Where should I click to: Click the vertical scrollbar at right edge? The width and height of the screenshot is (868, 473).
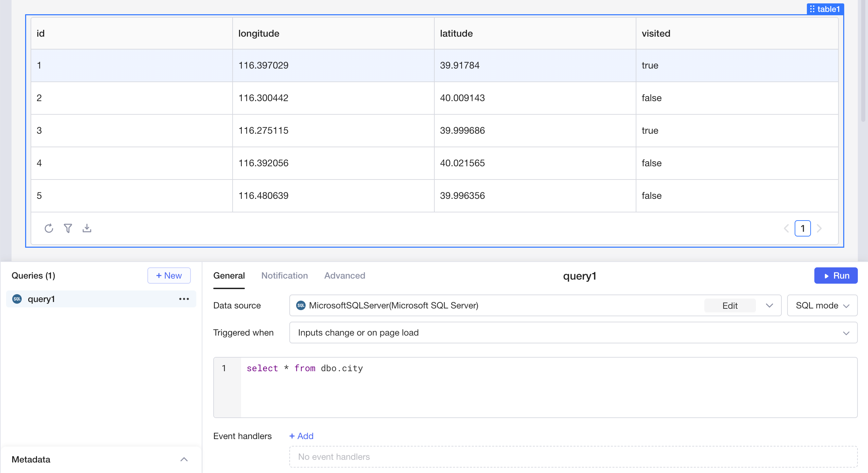coord(863,61)
